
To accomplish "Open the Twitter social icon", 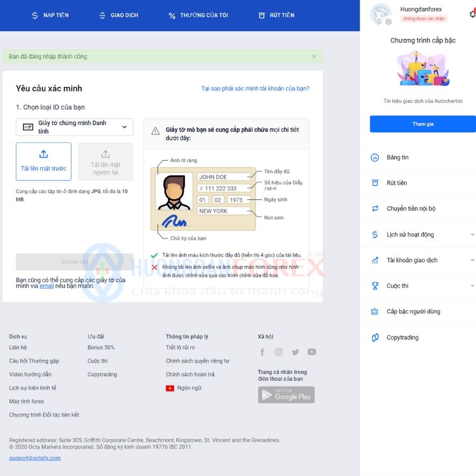I will 295,352.
